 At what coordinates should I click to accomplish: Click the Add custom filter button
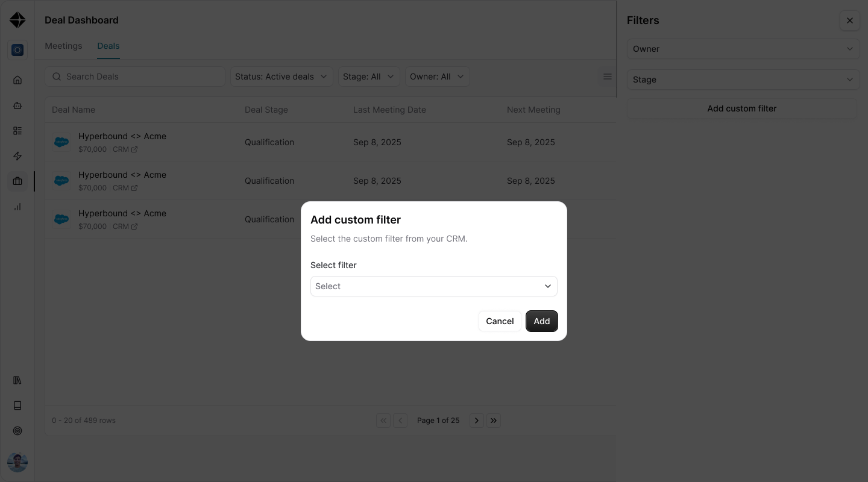pyautogui.click(x=742, y=108)
